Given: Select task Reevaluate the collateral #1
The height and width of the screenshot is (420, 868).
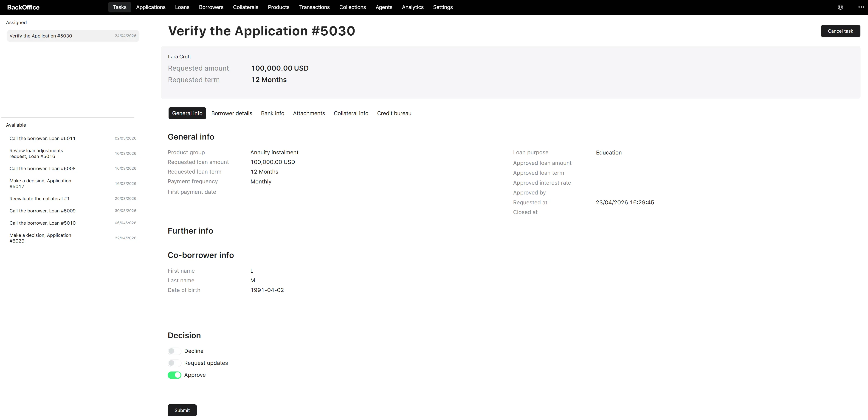Looking at the screenshot, I should pyautogui.click(x=73, y=199).
